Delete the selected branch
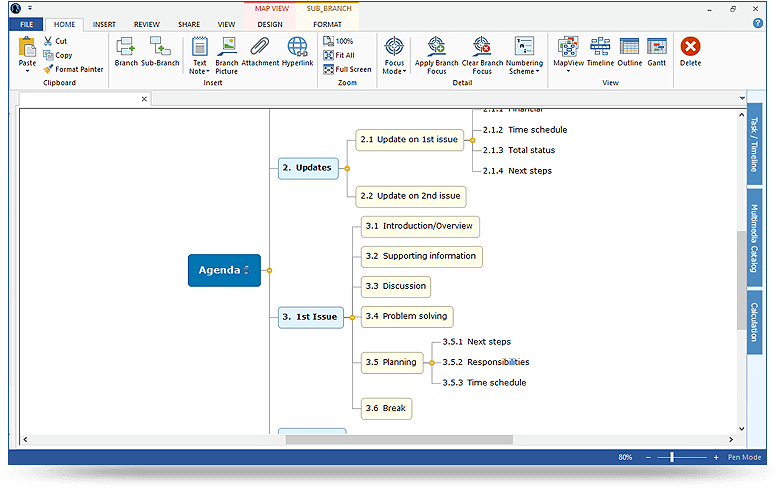The width and height of the screenshot is (776, 496). [690, 51]
